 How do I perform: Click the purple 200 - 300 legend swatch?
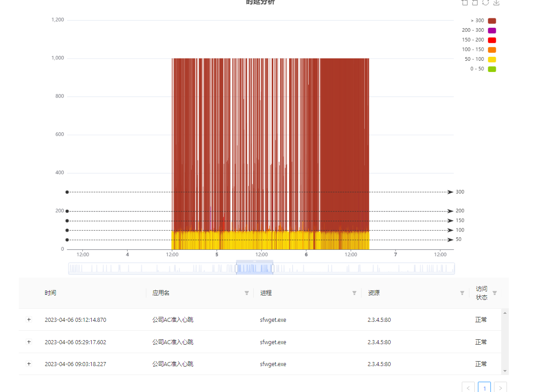point(492,31)
